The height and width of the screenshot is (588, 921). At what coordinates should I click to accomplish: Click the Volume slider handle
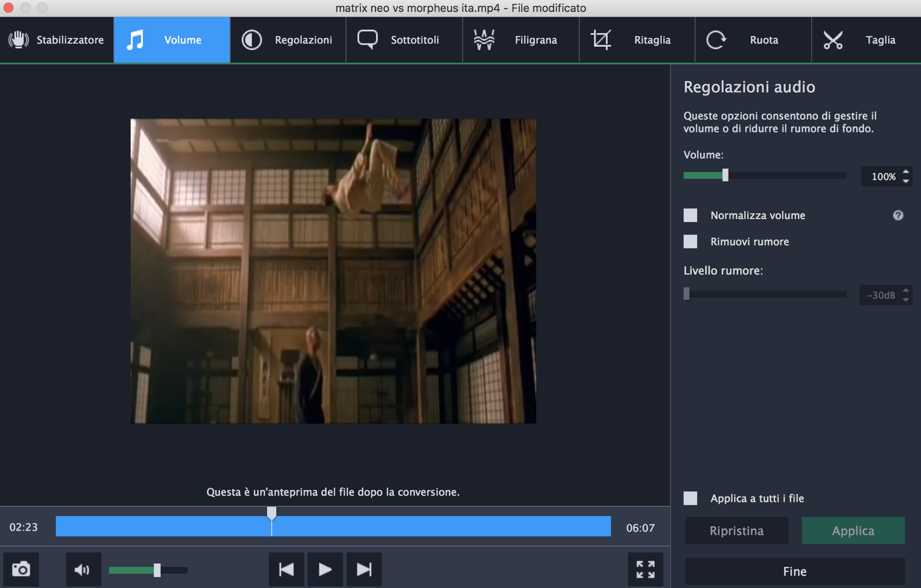725,175
